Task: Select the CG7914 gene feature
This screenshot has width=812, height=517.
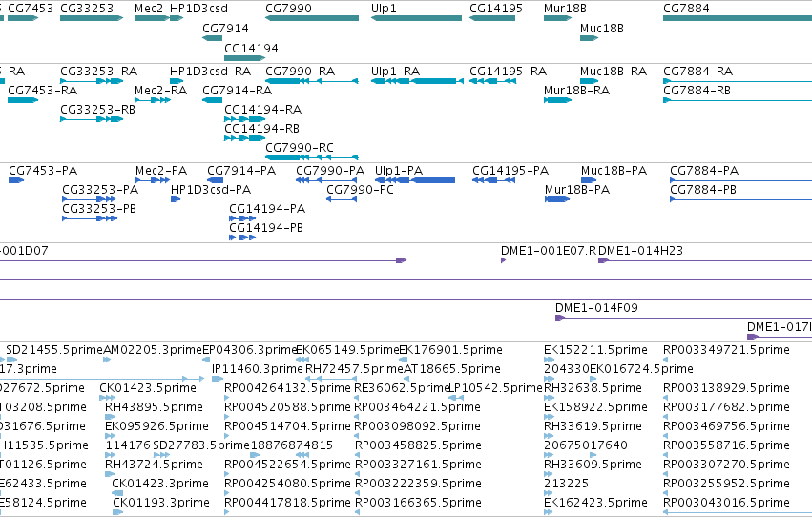Action: [213, 38]
